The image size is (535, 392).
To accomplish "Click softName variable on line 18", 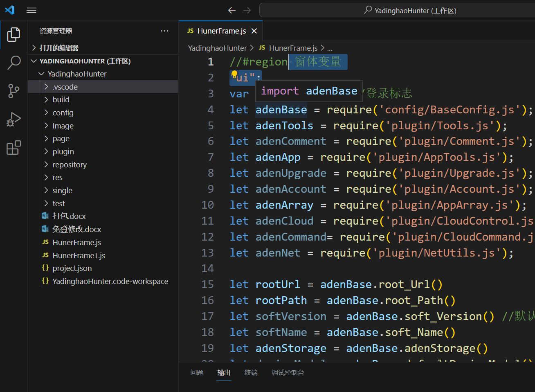I will click(x=281, y=332).
